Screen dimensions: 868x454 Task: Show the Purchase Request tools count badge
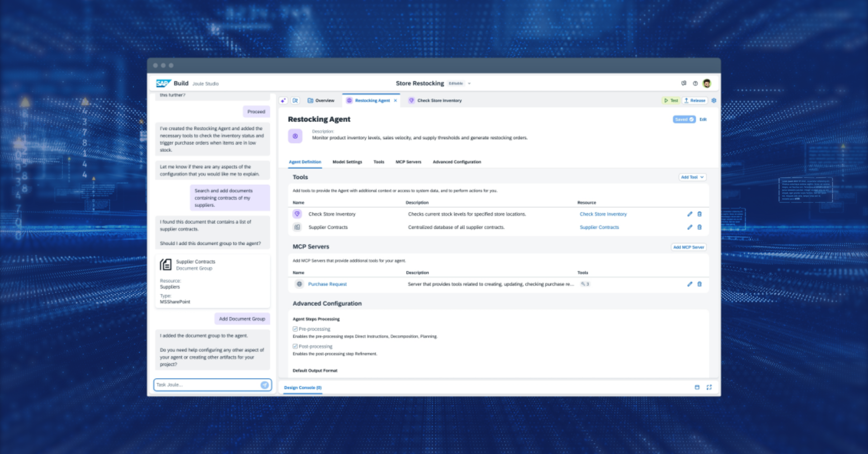(585, 284)
